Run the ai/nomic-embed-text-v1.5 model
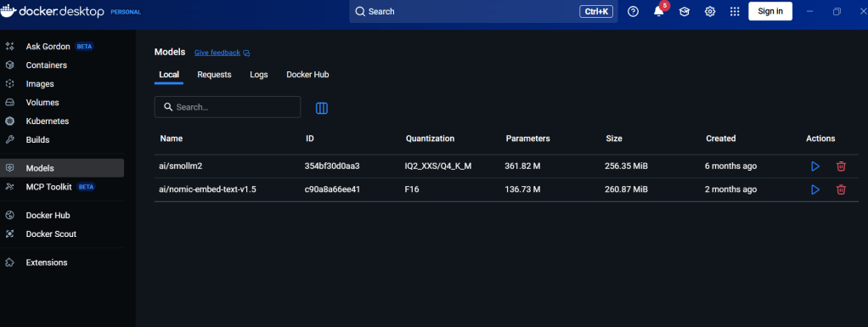 click(x=814, y=189)
